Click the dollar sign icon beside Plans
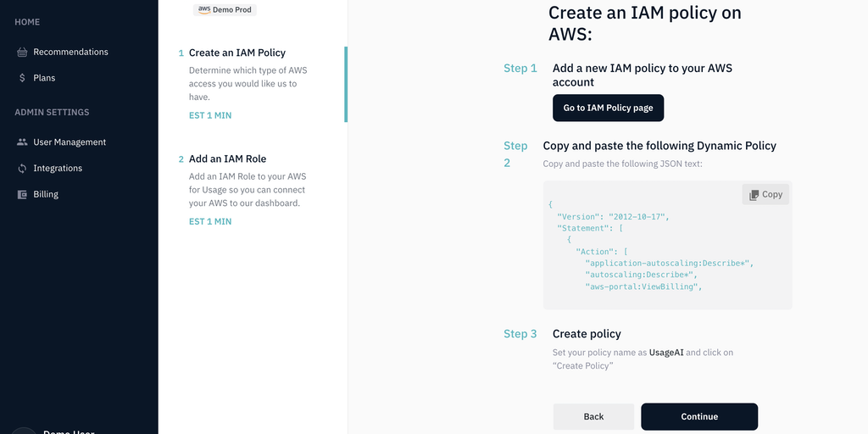 22,78
